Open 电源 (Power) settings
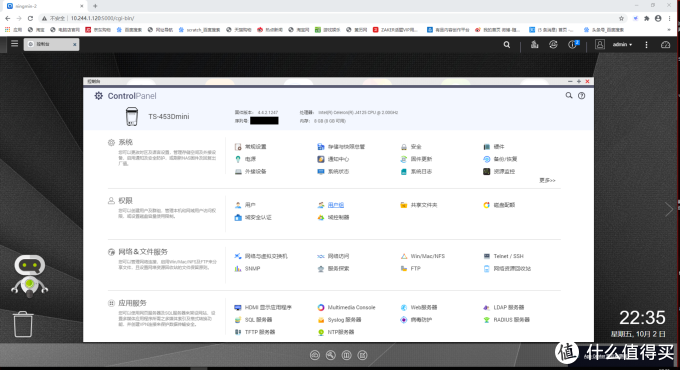The height and width of the screenshot is (370, 680). tap(245, 159)
